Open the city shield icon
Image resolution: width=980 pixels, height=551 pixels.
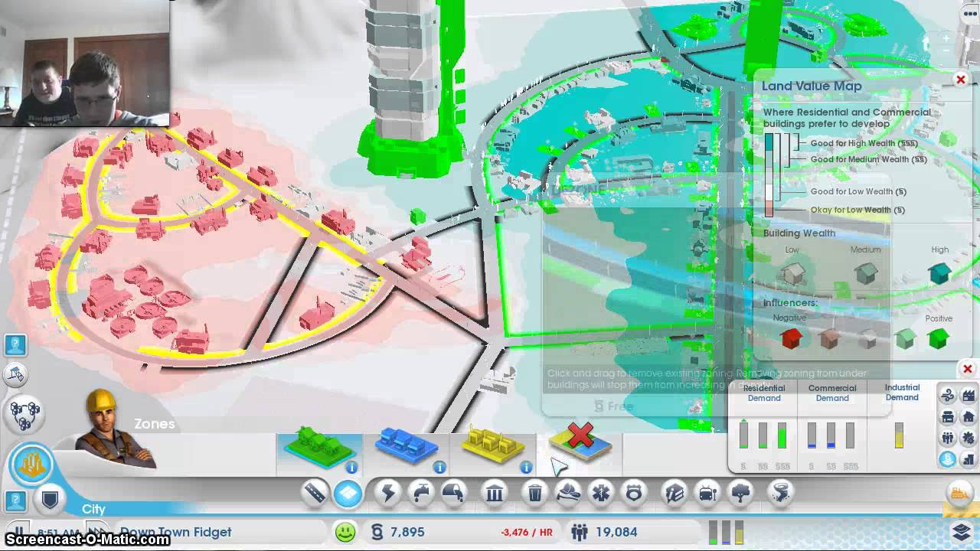51,500
